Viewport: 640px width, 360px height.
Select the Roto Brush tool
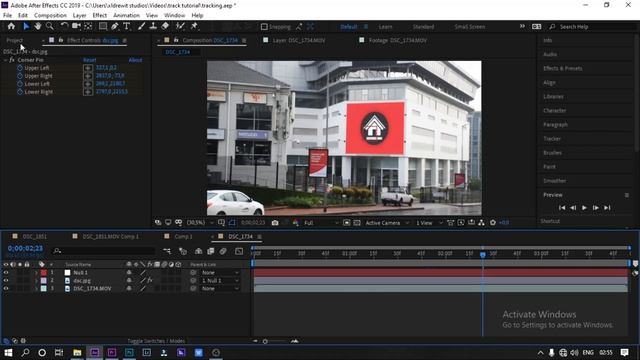click(180, 26)
